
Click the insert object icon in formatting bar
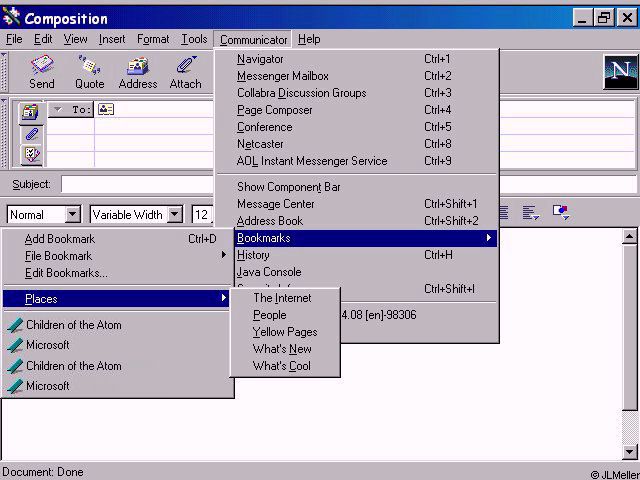point(561,212)
